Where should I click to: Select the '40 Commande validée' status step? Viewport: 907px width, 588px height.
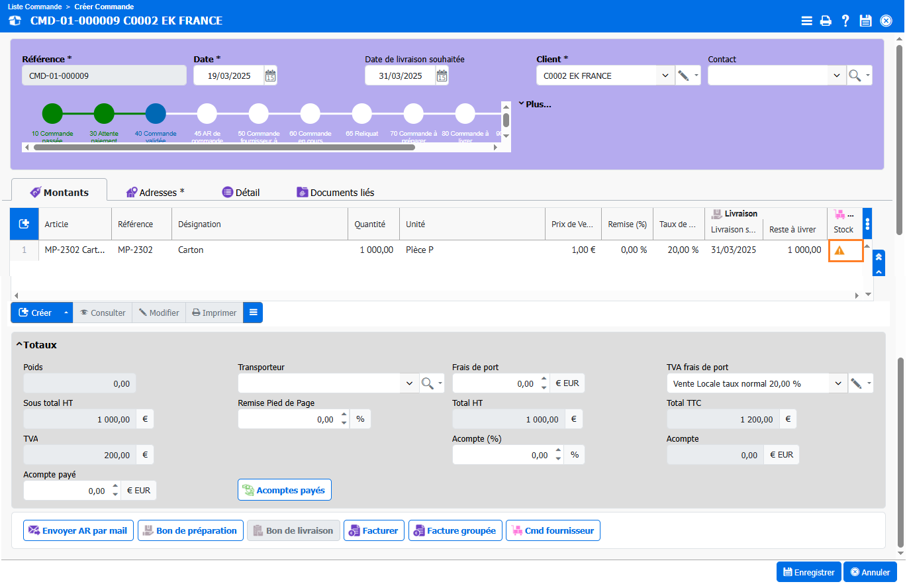[156, 114]
